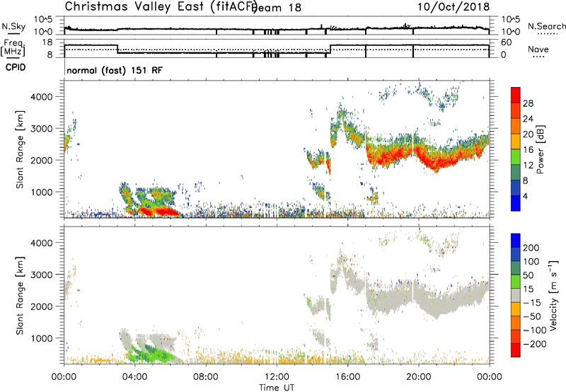This screenshot has width=566, height=392.
Task: Click the gray swatch in Velocity colorbar
Action: click(x=516, y=295)
